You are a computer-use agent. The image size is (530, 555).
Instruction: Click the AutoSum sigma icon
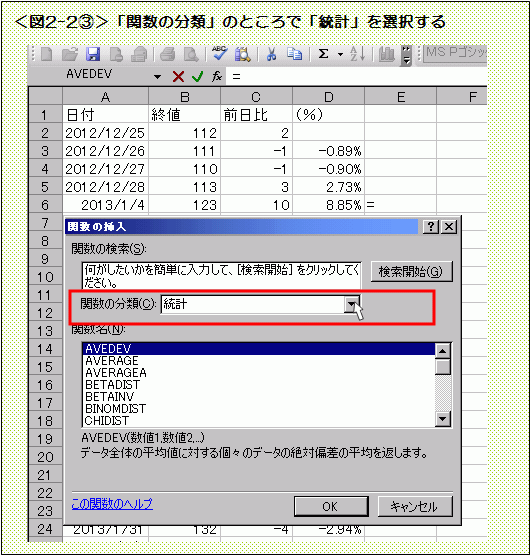(323, 54)
